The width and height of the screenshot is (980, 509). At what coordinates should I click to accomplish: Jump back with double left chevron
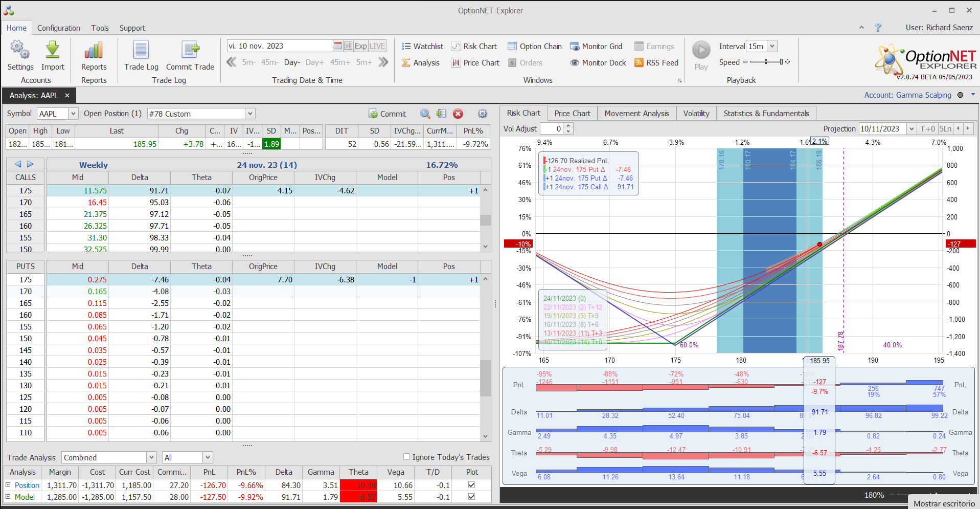(x=232, y=62)
